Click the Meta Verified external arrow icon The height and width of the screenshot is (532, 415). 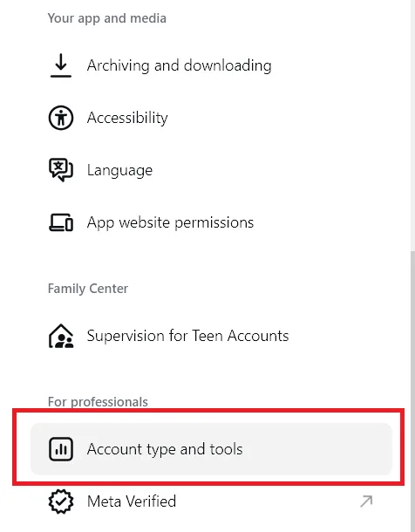pos(366,501)
